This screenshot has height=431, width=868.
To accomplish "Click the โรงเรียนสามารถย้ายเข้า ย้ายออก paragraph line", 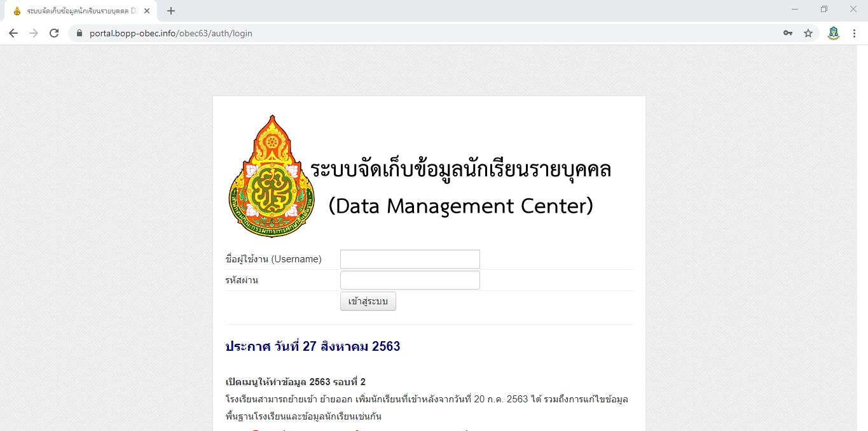I will click(x=427, y=399).
